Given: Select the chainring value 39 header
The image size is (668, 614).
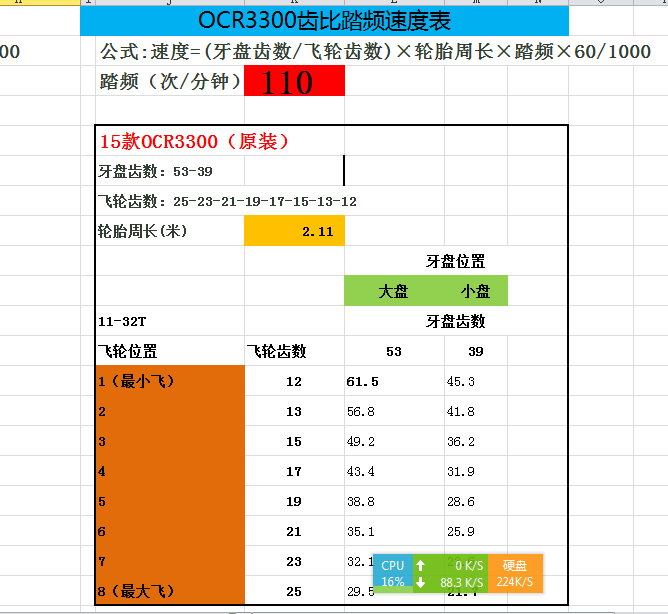Looking at the screenshot, I should (476, 352).
